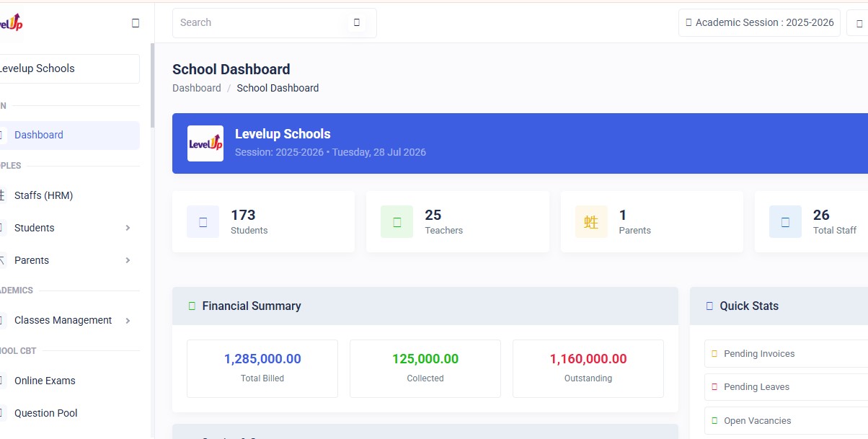Expand the Students submenu chevron
This screenshot has width=868, height=439.
pos(128,228)
